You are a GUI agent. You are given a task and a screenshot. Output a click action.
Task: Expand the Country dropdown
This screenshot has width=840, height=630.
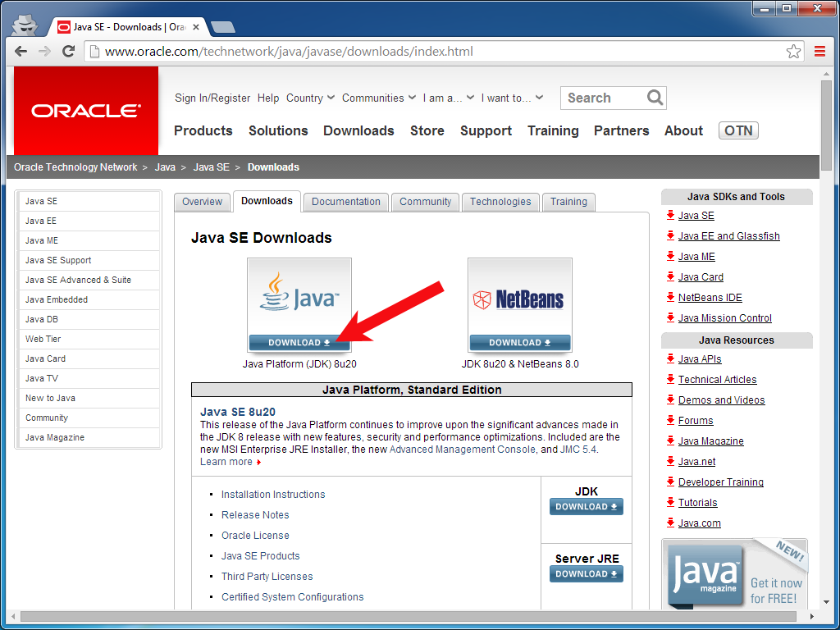(x=310, y=98)
